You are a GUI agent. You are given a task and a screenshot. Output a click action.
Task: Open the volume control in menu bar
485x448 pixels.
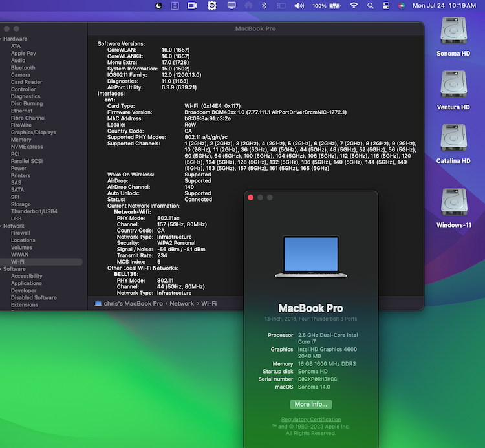[x=299, y=6]
